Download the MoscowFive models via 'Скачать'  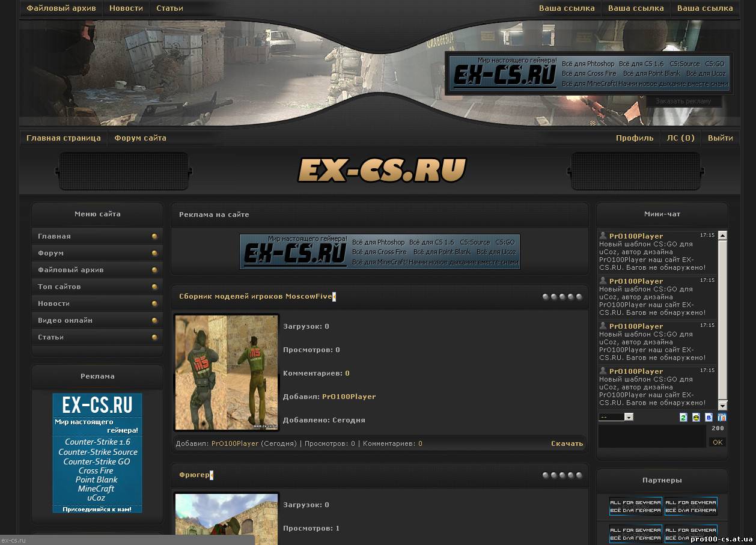(567, 443)
